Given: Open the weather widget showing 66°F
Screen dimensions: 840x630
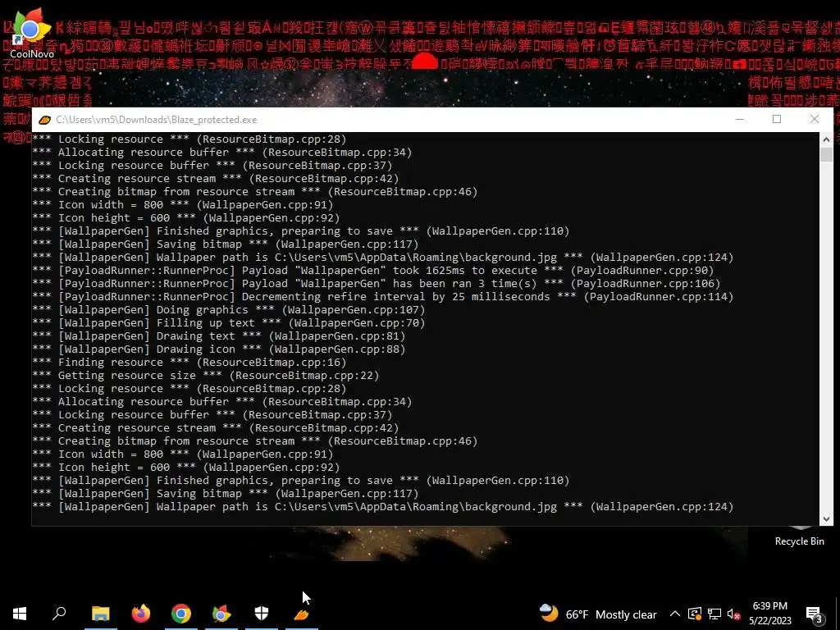Looking at the screenshot, I should coord(598,614).
